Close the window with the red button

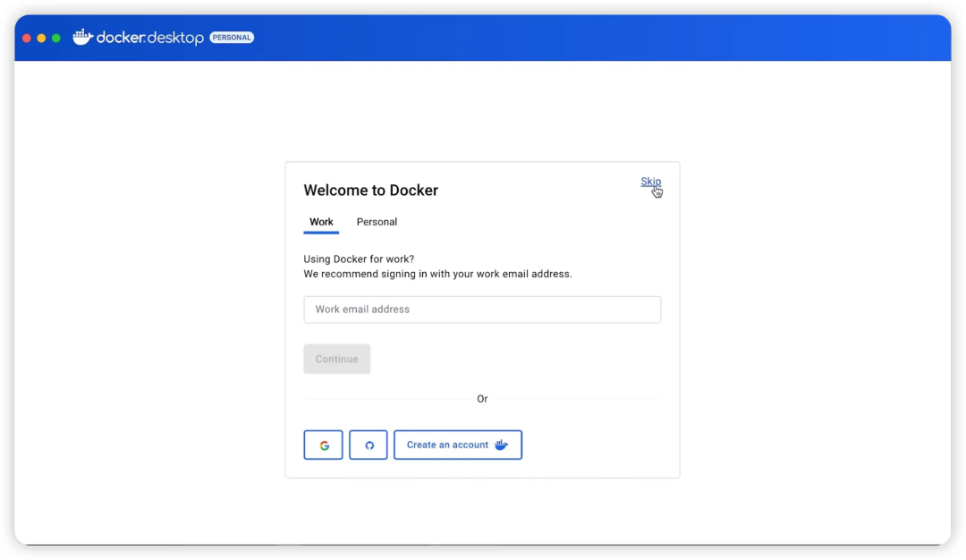pos(27,38)
